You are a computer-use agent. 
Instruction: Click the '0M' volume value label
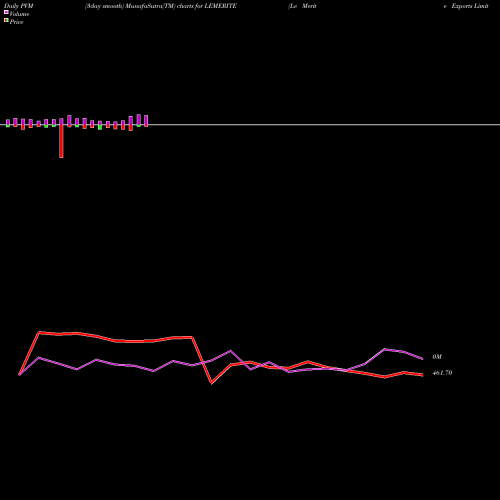pyautogui.click(x=437, y=357)
